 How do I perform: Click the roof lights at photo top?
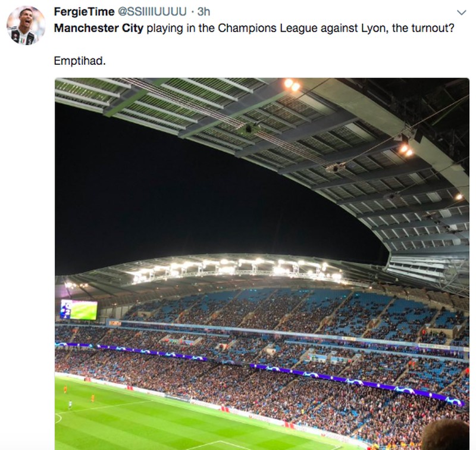(292, 85)
